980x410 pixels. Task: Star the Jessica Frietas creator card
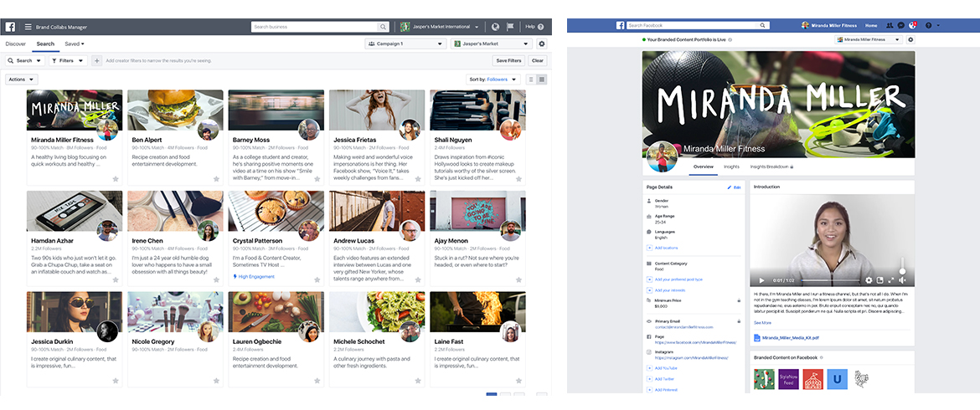point(418,178)
